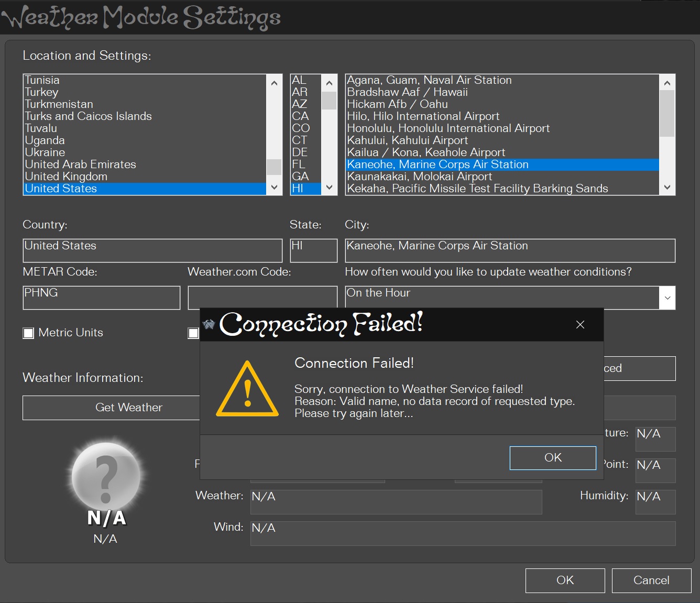Image resolution: width=700 pixels, height=603 pixels.
Task: Click the METAR Code field containing PHNG
Action: click(102, 298)
